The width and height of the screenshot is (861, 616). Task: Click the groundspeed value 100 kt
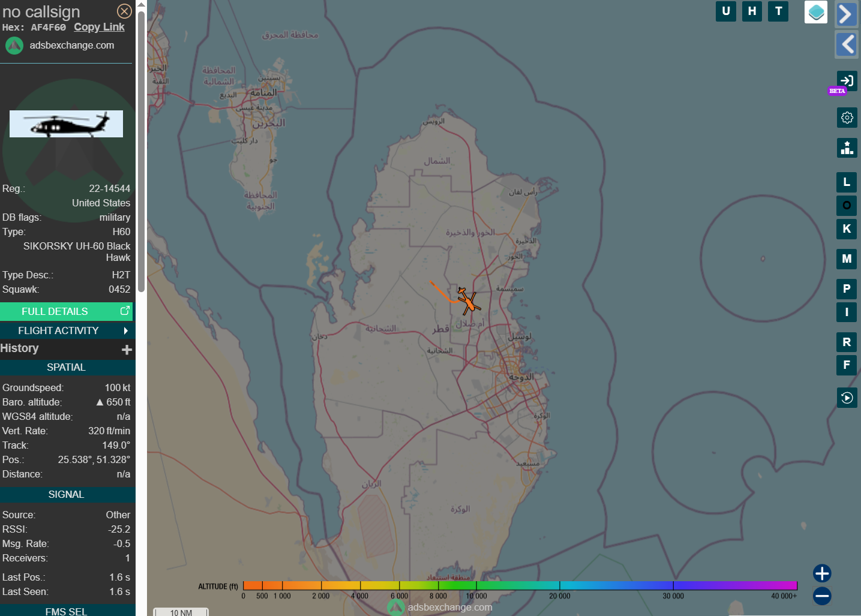coord(118,387)
